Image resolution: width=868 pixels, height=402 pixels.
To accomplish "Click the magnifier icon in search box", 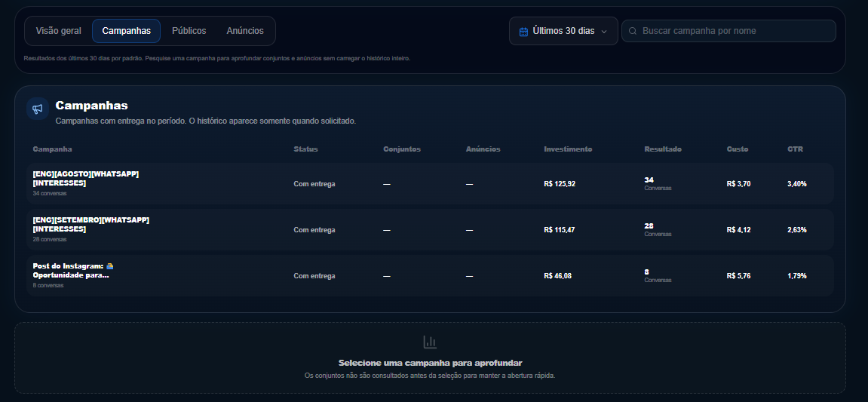I will (x=633, y=31).
